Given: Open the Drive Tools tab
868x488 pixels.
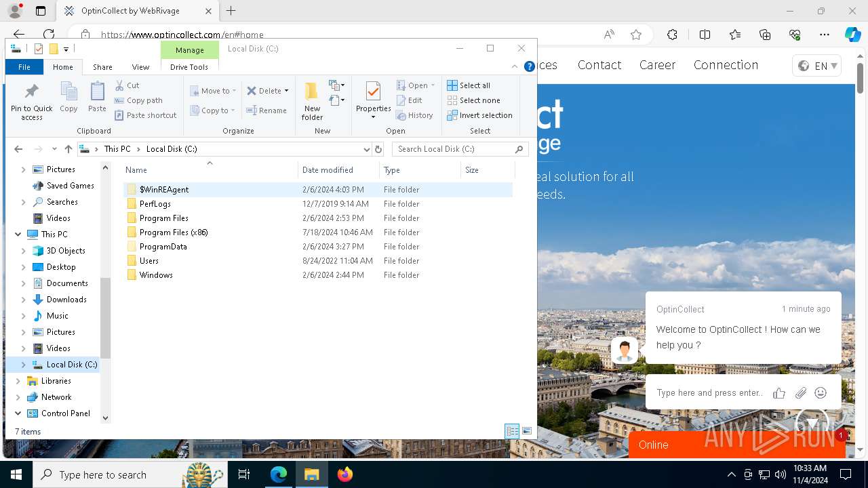Looking at the screenshot, I should [189, 67].
